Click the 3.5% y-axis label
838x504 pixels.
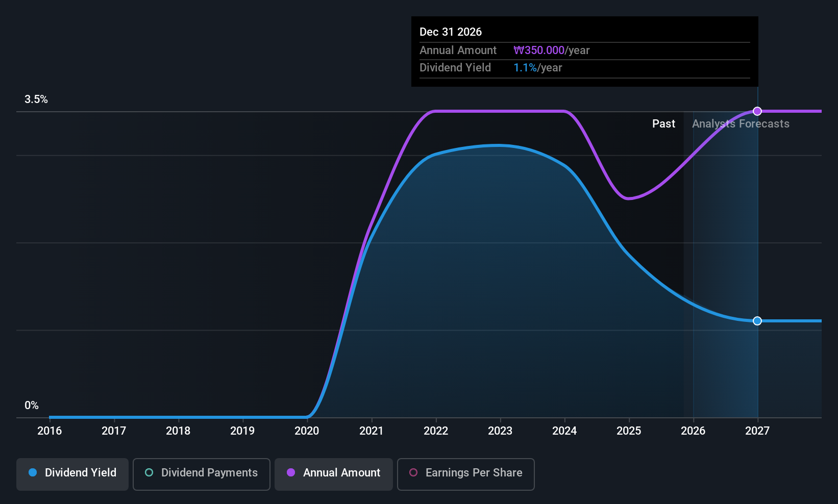point(36,99)
